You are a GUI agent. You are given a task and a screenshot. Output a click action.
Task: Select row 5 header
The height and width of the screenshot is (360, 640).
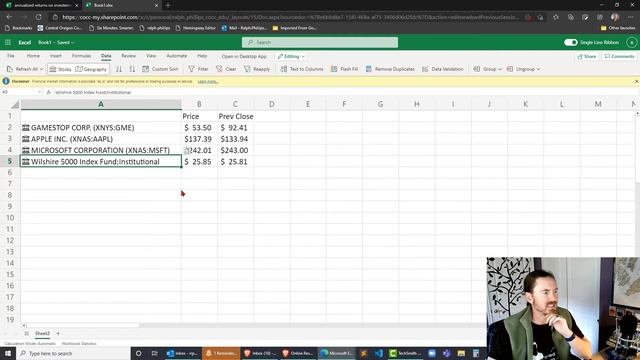10,161
